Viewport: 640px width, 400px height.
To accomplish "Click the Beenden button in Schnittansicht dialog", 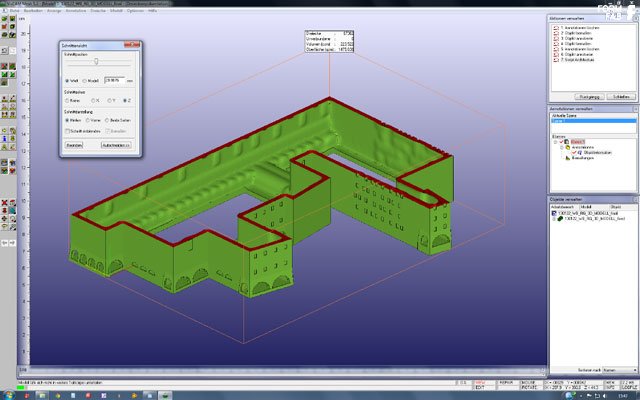I will 74,145.
